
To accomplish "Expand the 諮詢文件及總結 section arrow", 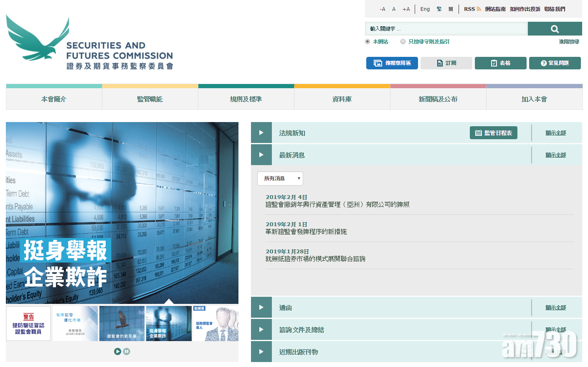I will pos(261,330).
